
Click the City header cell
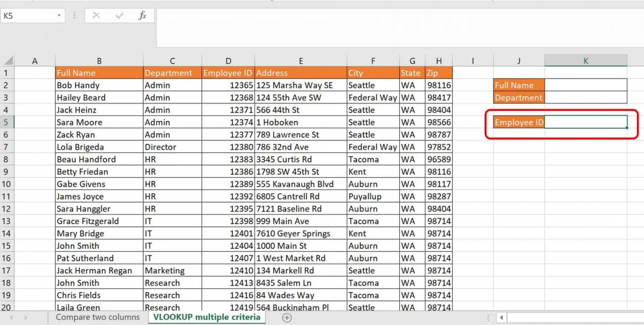pos(373,73)
